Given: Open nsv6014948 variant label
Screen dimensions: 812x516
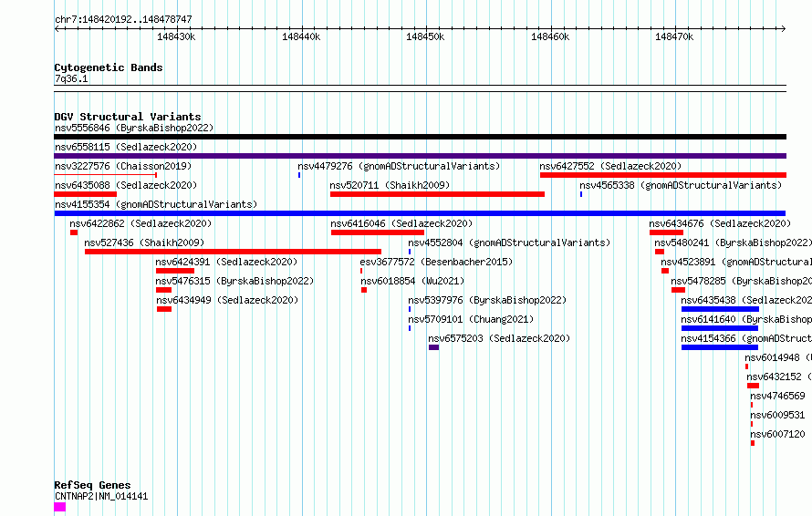Looking at the screenshot, I should click(x=778, y=357).
